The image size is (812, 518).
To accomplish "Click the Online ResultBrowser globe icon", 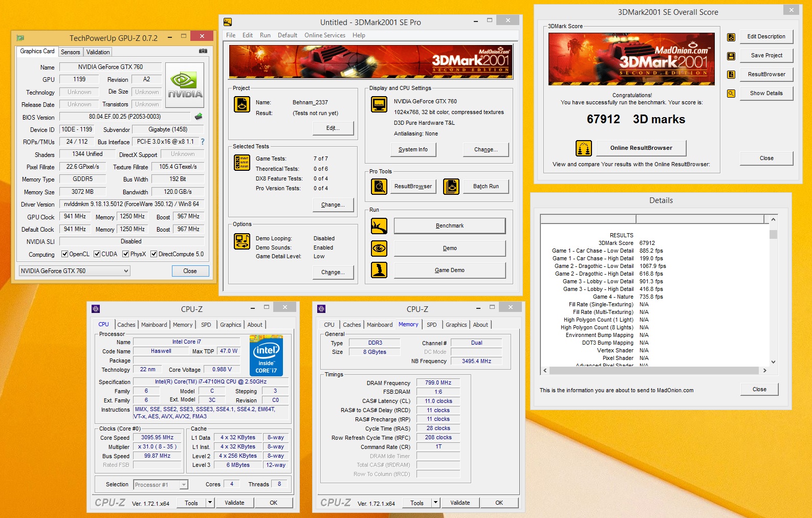I will point(584,148).
